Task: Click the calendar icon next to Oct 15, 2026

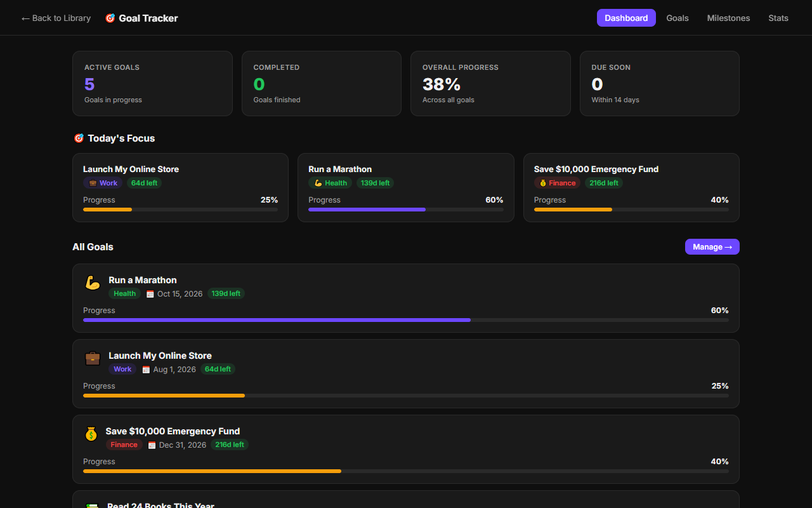Action: [150, 294]
